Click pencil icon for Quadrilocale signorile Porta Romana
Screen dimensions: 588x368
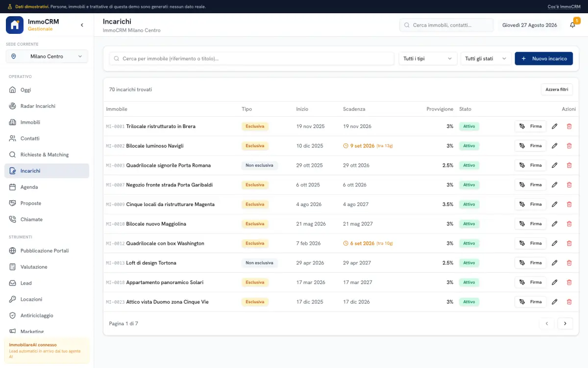(x=555, y=165)
